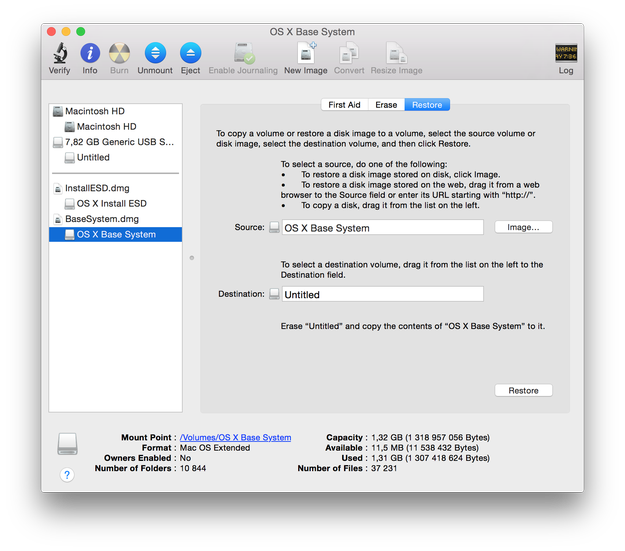
Task: Switch to the First Aid tab
Action: [x=344, y=105]
